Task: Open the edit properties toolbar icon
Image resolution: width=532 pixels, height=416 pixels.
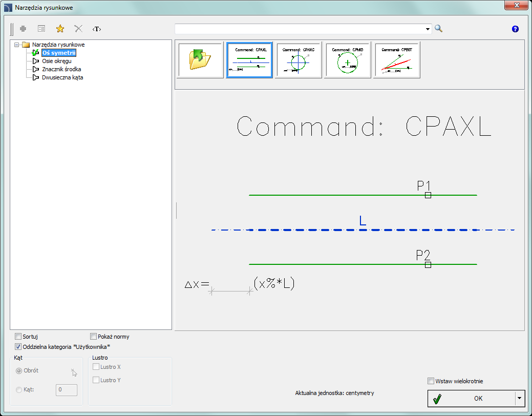Action: tap(41, 29)
